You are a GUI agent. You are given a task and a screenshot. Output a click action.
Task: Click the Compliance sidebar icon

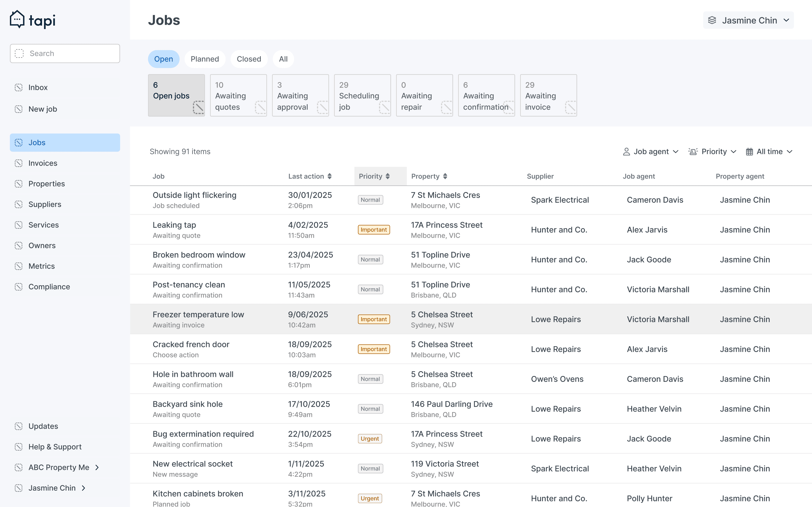19,287
